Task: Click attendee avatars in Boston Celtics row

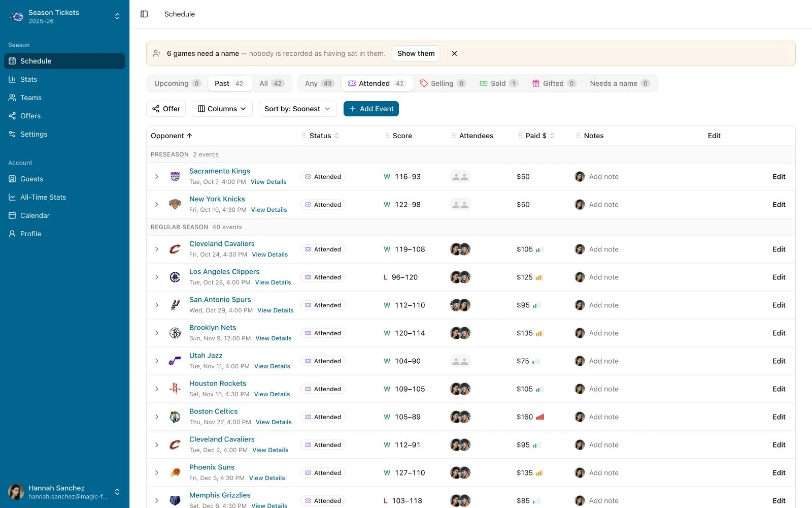Action: pos(460,417)
